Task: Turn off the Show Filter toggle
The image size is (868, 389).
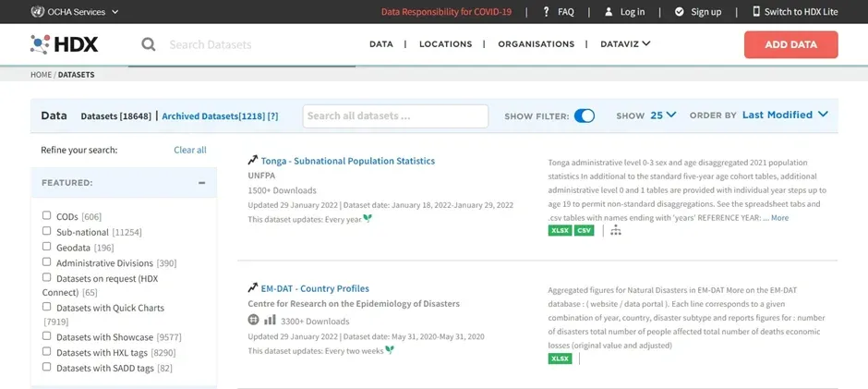Action: pyautogui.click(x=584, y=115)
